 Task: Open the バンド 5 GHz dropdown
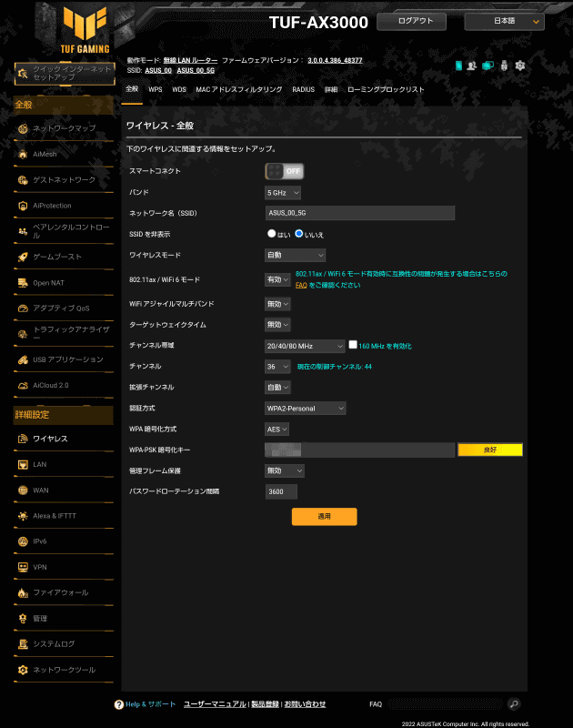point(283,193)
